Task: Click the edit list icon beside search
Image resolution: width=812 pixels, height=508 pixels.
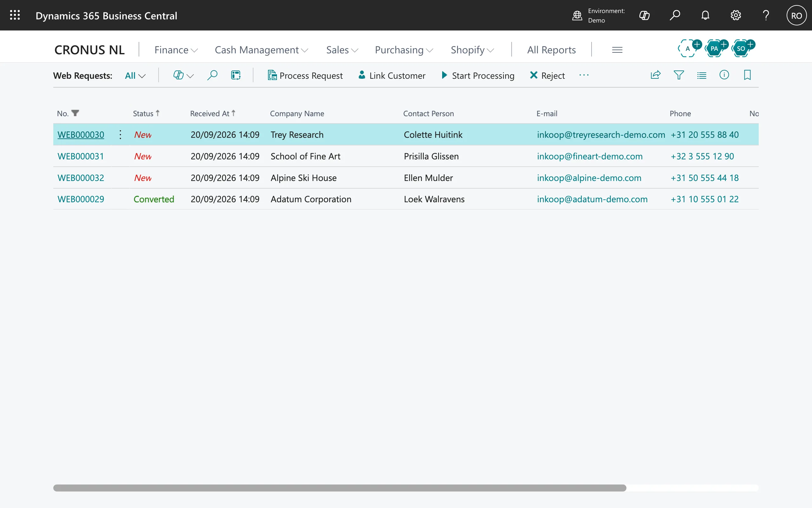Action: (236, 75)
